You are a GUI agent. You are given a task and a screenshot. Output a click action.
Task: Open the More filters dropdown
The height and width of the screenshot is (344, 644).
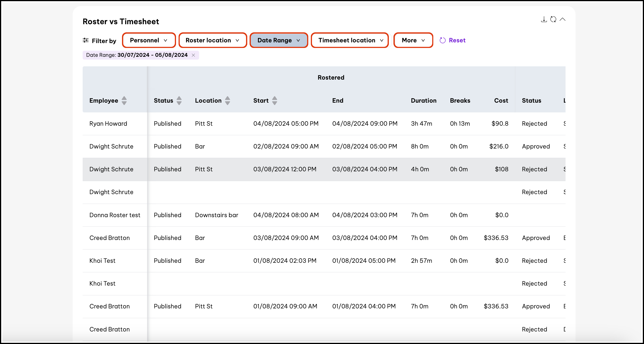[413, 40]
